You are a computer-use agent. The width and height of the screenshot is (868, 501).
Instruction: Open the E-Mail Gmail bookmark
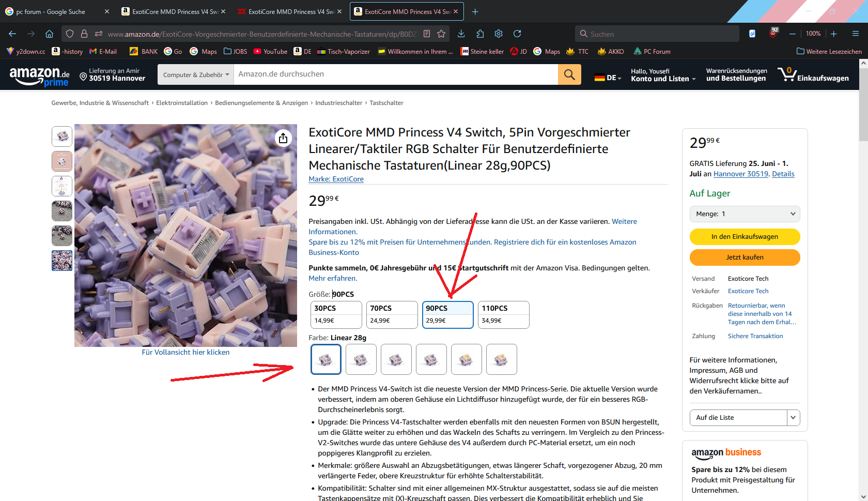click(103, 51)
